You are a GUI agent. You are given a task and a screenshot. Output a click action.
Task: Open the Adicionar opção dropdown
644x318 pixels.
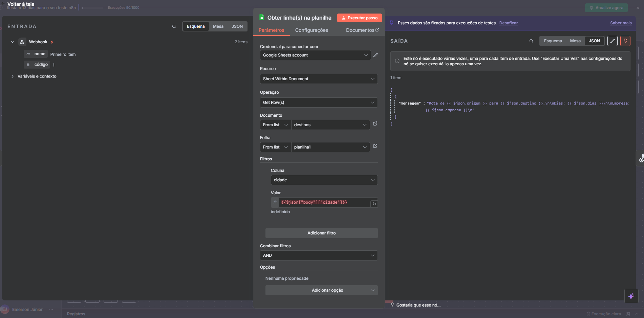(x=321, y=290)
